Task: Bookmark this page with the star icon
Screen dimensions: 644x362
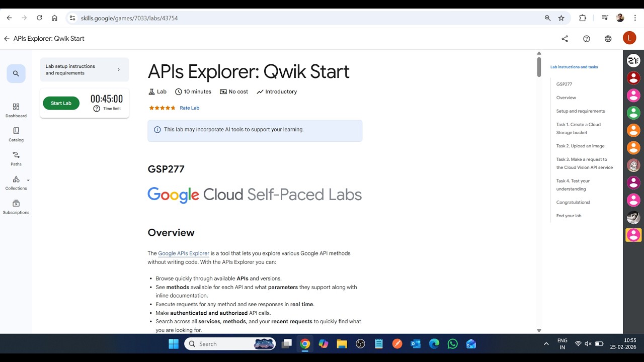Action: pos(561,18)
